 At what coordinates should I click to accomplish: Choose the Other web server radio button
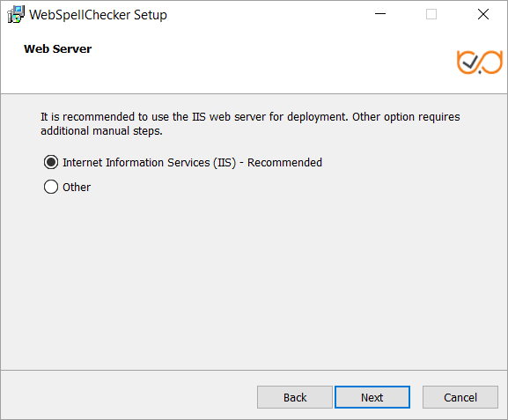(x=51, y=187)
